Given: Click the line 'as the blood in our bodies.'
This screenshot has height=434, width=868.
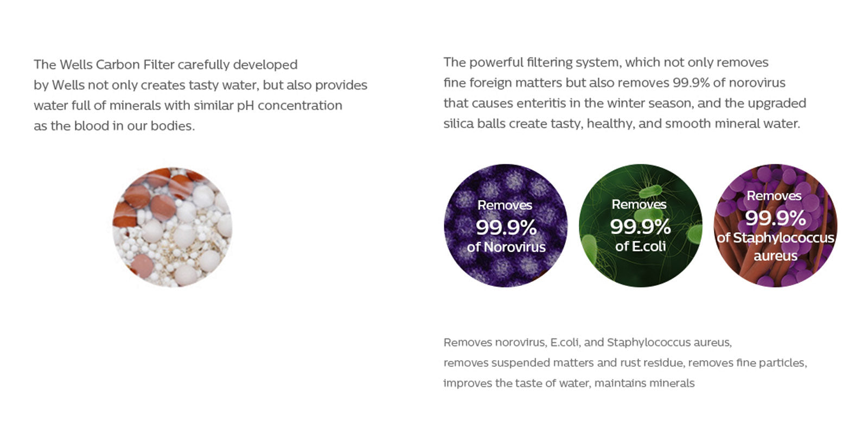Looking at the screenshot, I should coord(114,126).
